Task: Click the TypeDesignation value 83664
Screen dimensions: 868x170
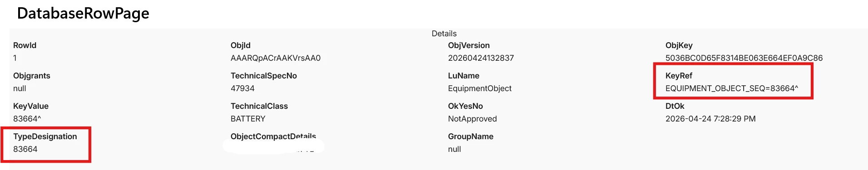Action: [25, 149]
